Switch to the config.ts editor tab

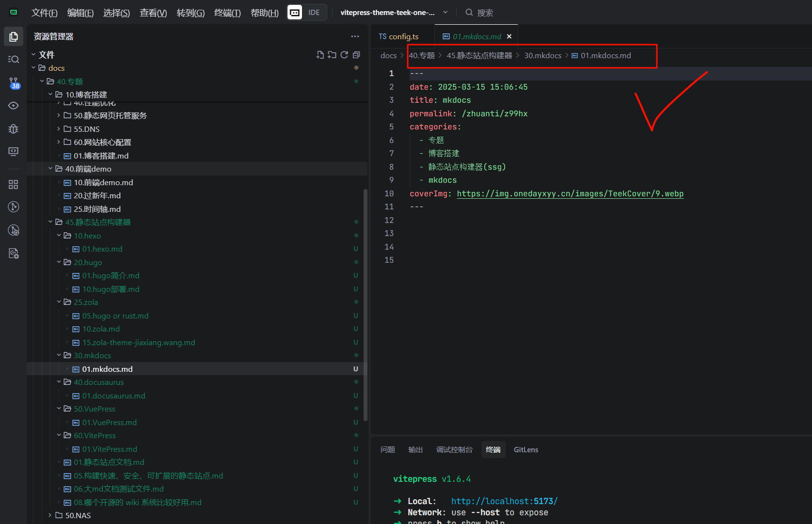pos(398,36)
